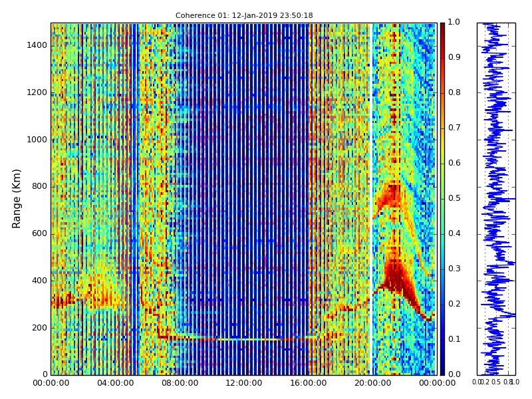
Task: Click the rightmost 00:00:00 time label
Action: [437, 384]
